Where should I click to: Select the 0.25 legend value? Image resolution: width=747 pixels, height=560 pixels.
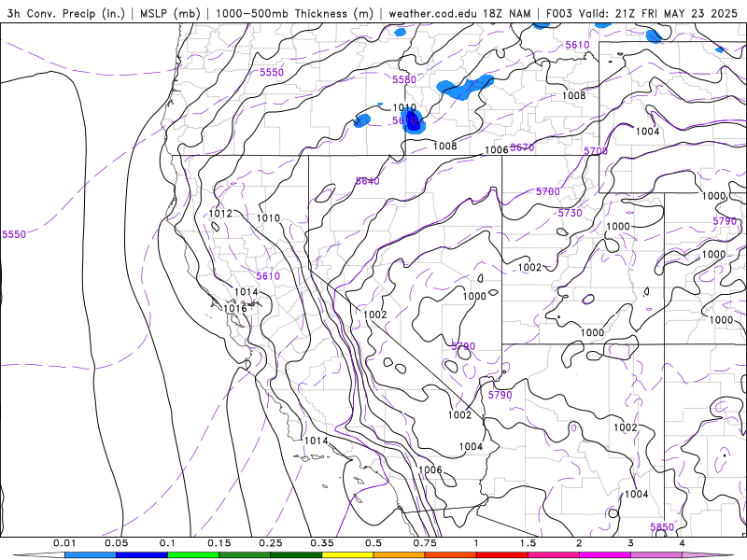point(271,543)
